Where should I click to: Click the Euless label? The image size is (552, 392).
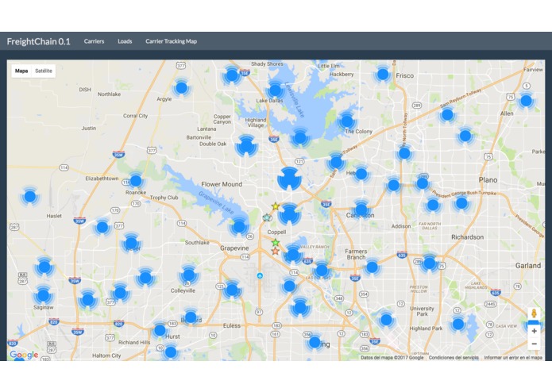[x=232, y=326]
